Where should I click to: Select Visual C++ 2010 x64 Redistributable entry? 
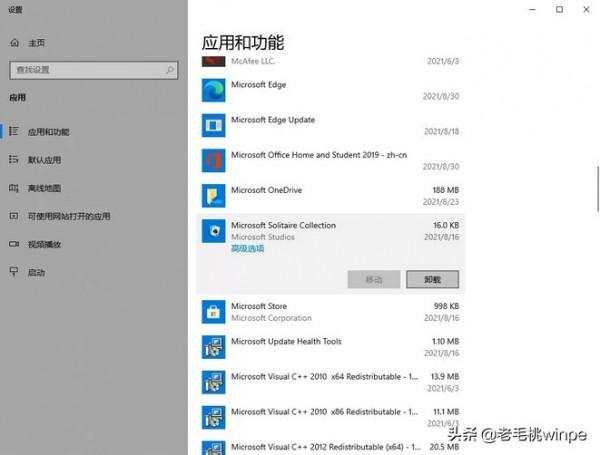(324, 377)
